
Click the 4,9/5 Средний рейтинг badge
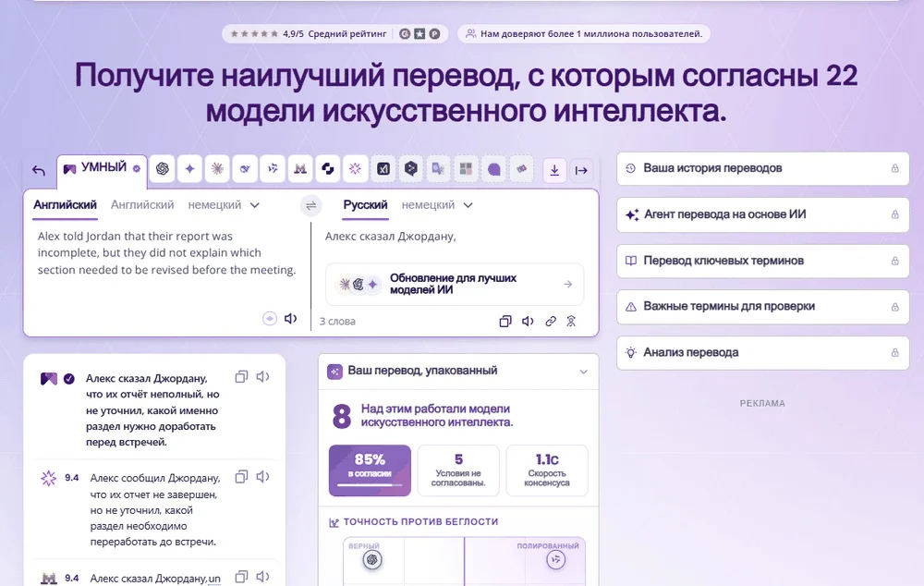[x=334, y=33]
